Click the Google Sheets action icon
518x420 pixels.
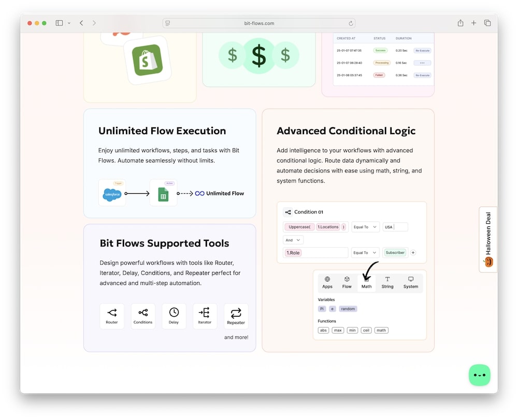(163, 193)
